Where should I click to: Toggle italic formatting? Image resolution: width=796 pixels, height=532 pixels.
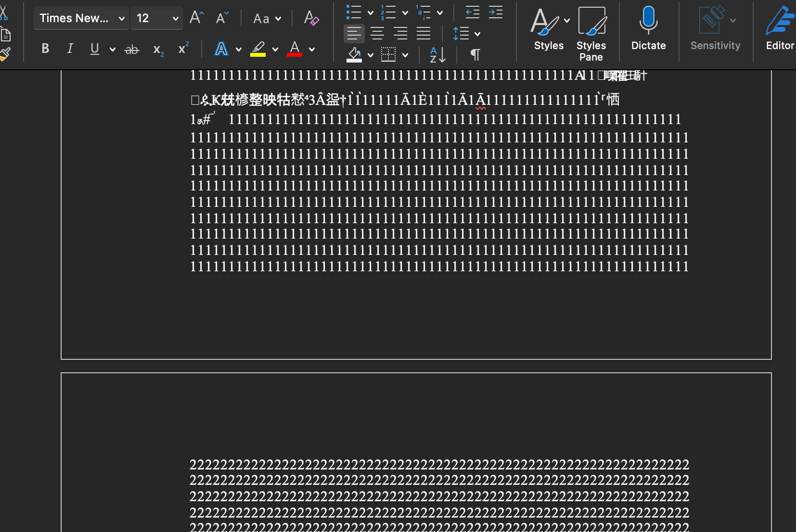(x=70, y=49)
